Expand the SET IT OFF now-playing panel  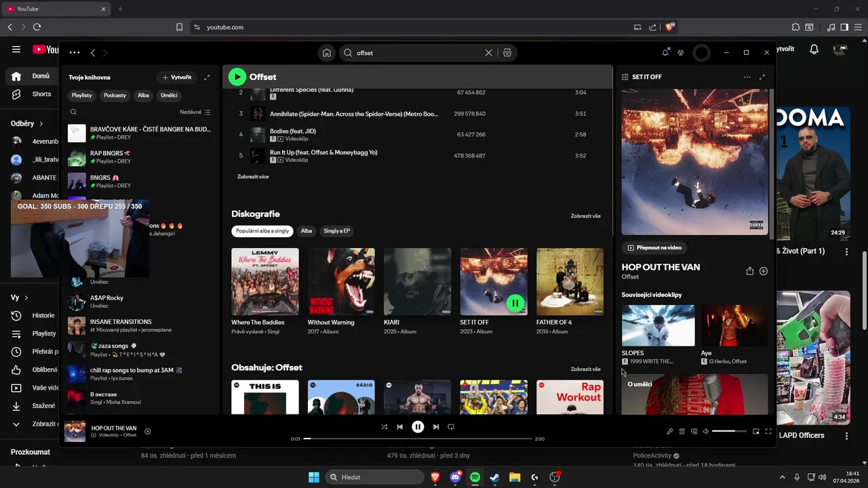pyautogui.click(x=762, y=77)
